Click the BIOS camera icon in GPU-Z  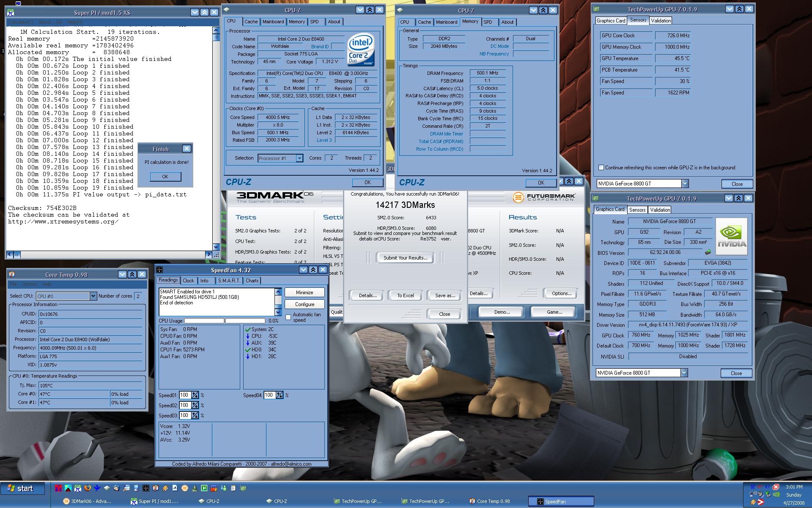(708, 252)
